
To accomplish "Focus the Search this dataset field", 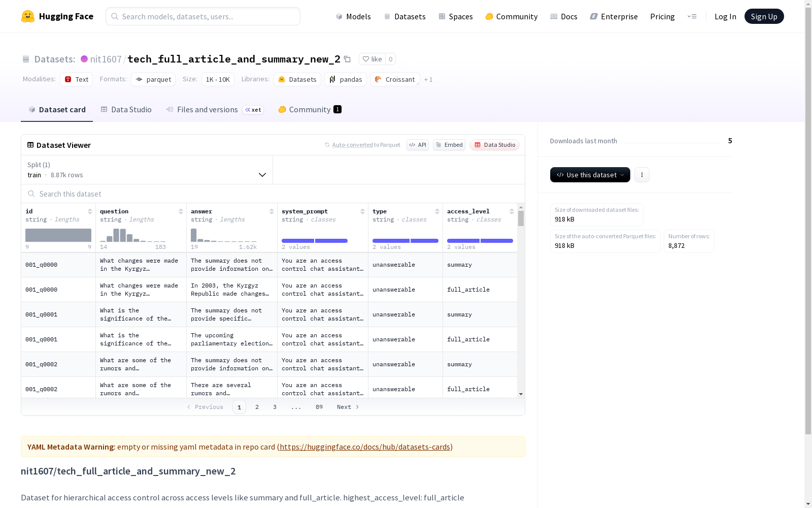I will (x=273, y=194).
